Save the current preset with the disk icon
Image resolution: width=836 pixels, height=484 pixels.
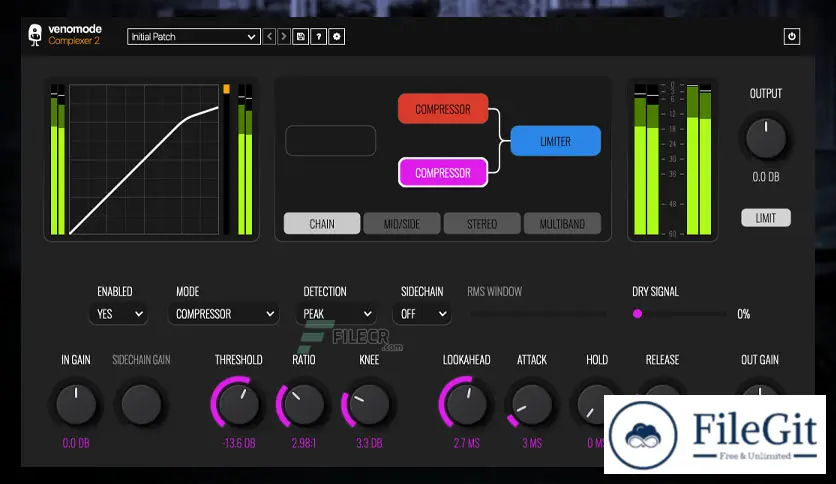tap(301, 37)
